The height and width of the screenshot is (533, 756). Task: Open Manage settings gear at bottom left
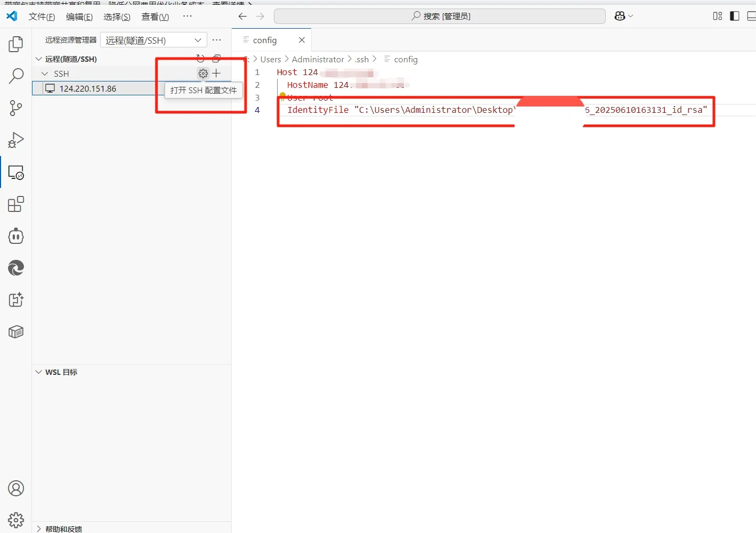click(15, 520)
